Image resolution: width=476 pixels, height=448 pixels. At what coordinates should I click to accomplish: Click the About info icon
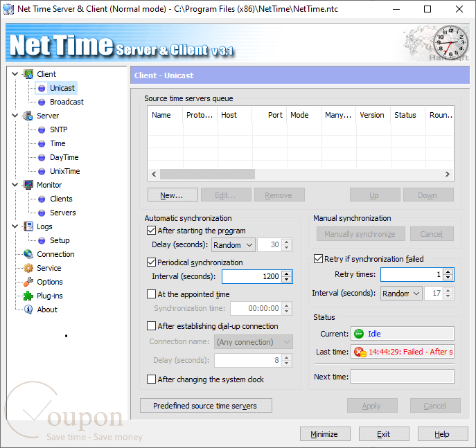click(28, 310)
